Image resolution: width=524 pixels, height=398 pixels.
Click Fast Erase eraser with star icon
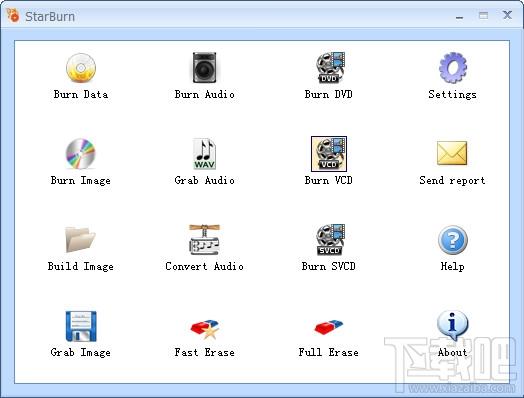[x=205, y=329]
